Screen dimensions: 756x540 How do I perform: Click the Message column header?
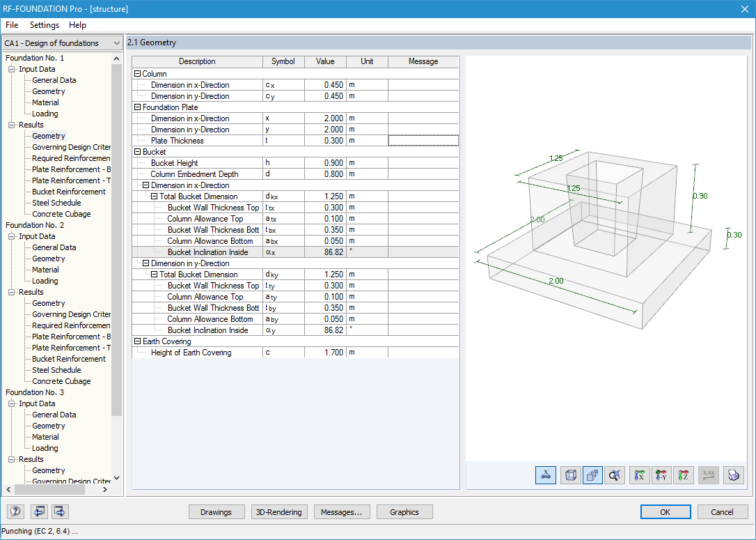(423, 61)
